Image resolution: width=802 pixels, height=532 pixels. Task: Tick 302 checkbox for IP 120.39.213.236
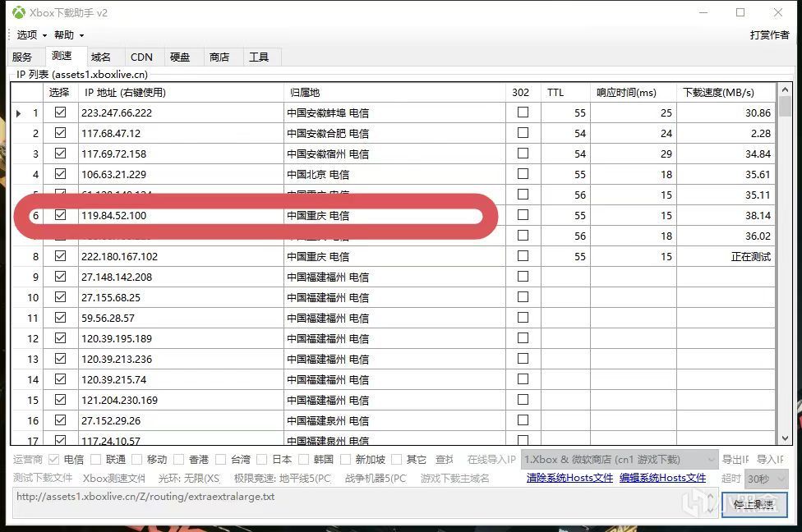coord(523,358)
